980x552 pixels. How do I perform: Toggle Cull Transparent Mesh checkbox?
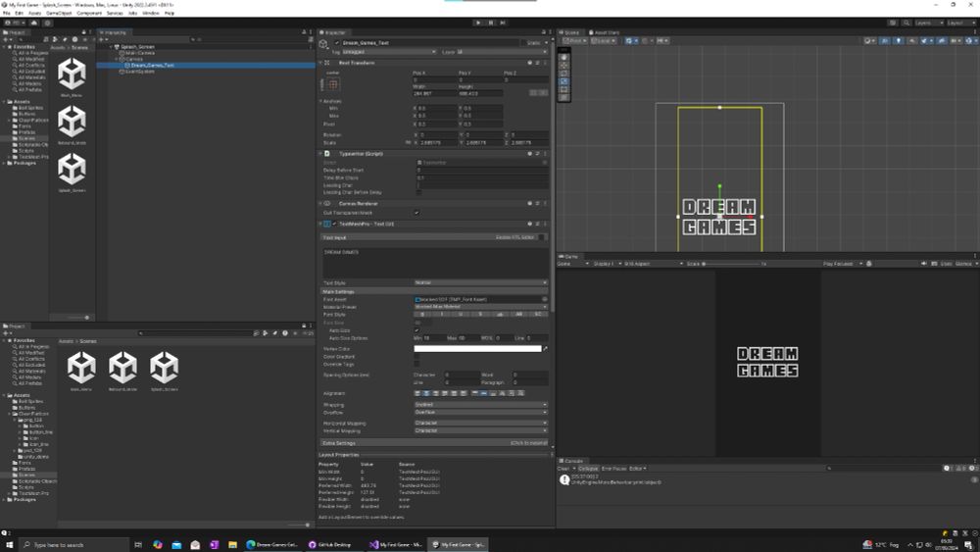tap(416, 213)
